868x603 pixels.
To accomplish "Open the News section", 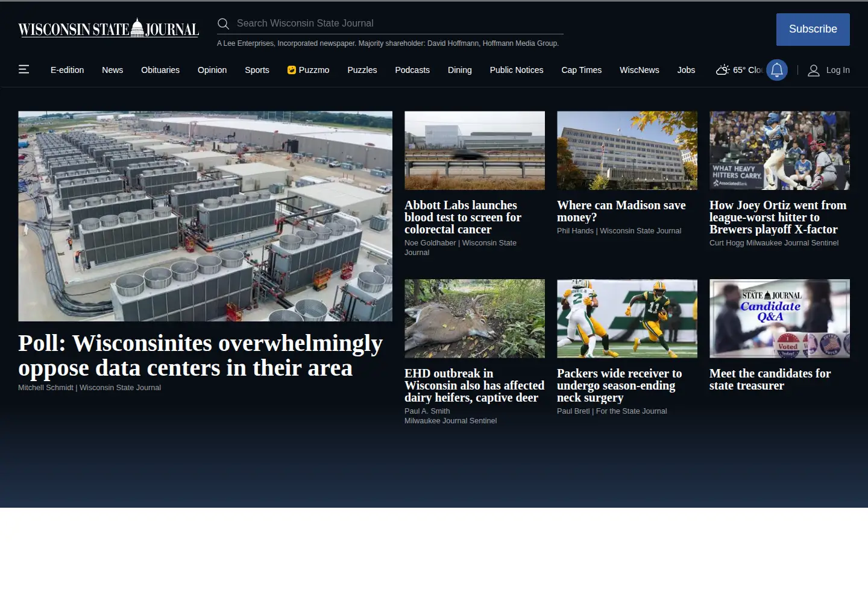I will tap(113, 70).
